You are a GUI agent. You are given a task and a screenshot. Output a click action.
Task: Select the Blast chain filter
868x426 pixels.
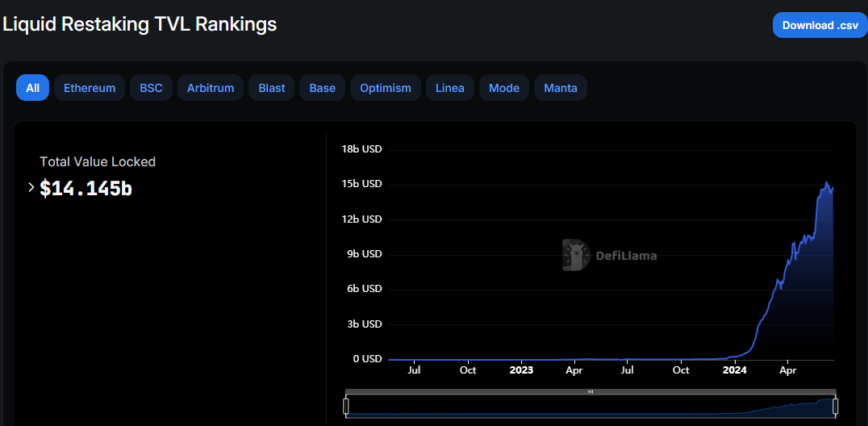[x=272, y=88]
